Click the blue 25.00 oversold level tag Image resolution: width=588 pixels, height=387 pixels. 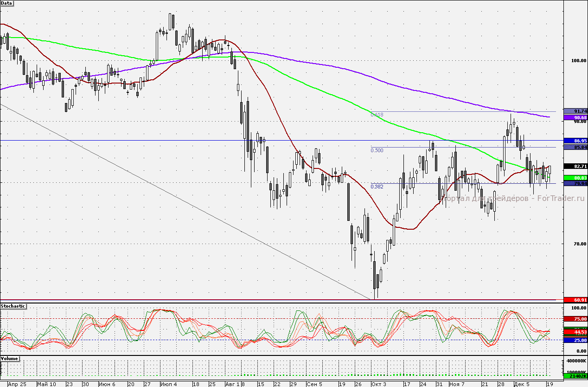pyautogui.click(x=575, y=340)
